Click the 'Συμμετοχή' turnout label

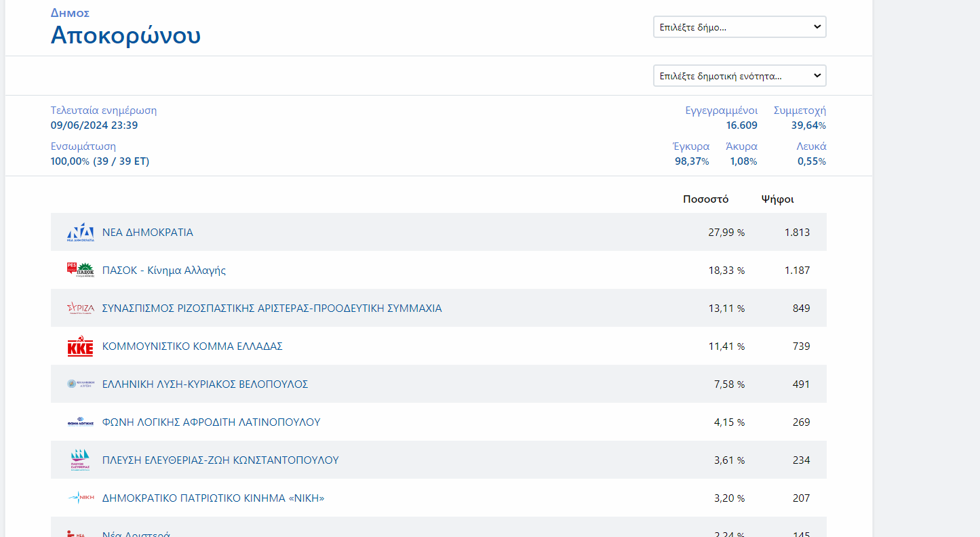pyautogui.click(x=800, y=110)
